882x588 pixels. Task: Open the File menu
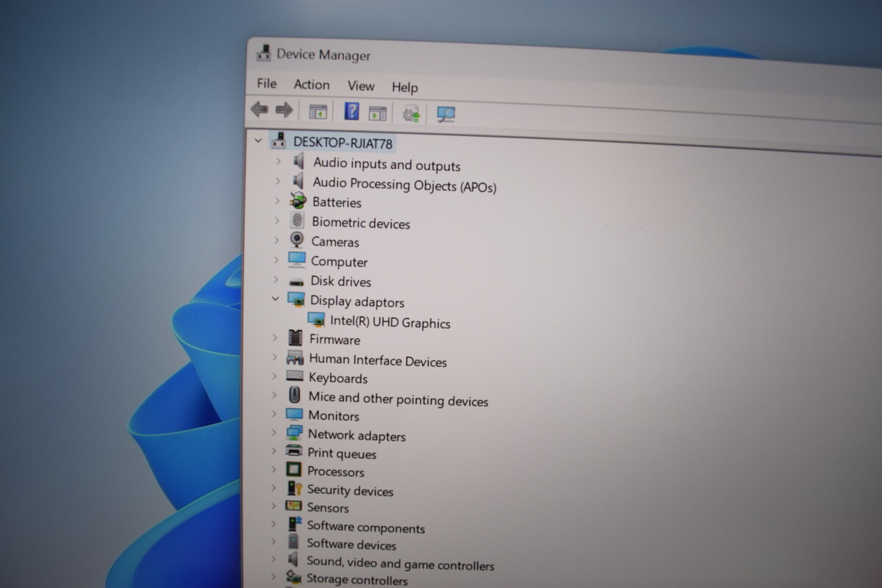tap(267, 83)
